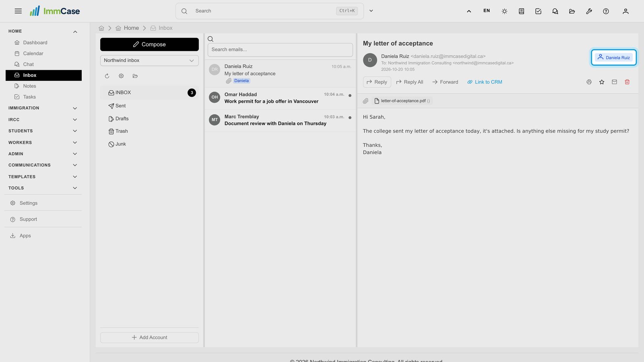644x362 pixels.
Task: Click the Daniela Ruiz contact badge
Action: pyautogui.click(x=614, y=58)
